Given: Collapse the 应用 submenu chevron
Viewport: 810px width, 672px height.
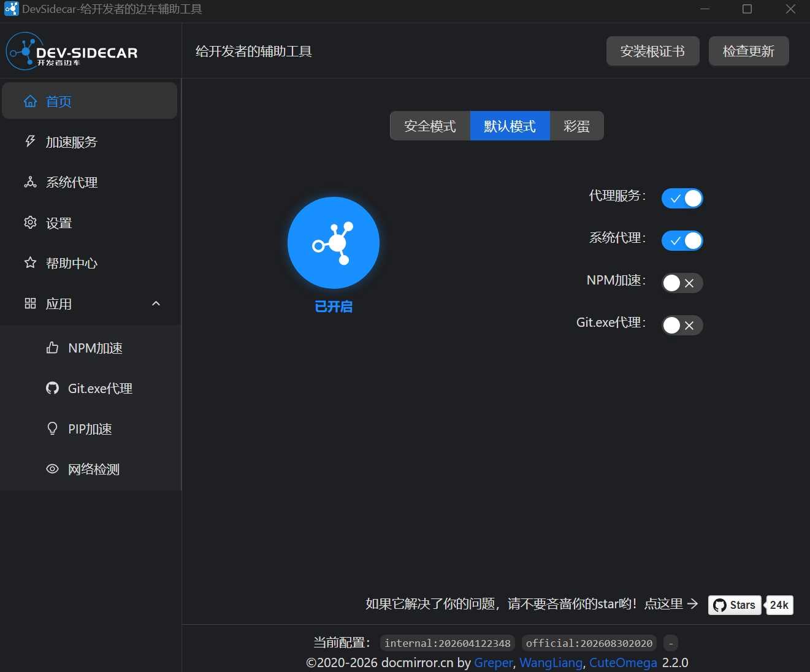Looking at the screenshot, I should pos(156,304).
